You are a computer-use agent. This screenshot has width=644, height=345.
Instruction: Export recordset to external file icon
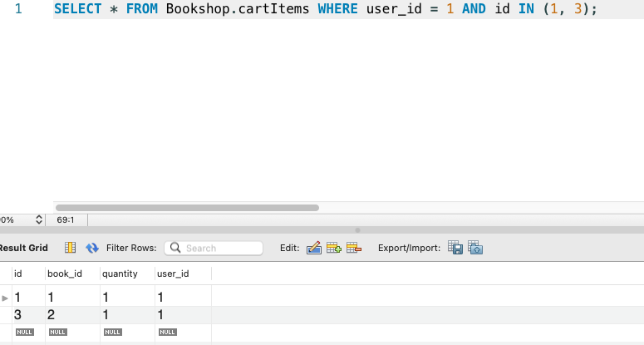[455, 248]
